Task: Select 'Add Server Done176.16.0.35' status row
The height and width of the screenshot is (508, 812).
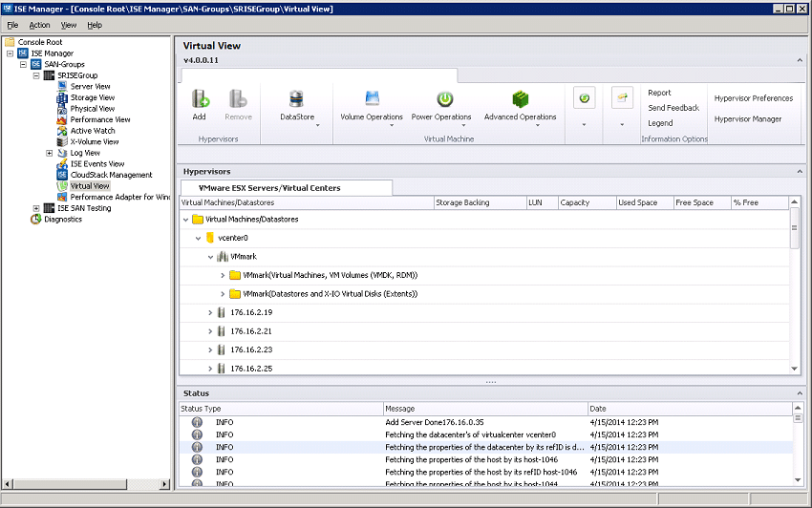Action: (x=485, y=423)
